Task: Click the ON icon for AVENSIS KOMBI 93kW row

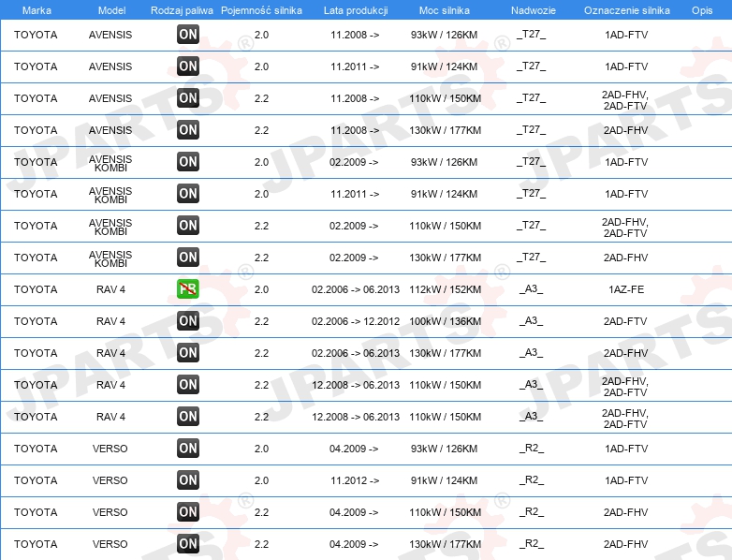Action: point(188,162)
